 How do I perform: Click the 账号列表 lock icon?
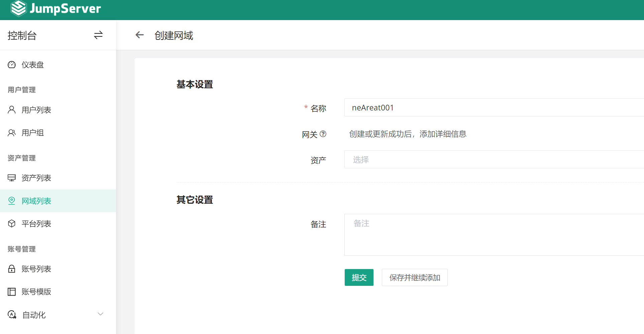[12, 269]
